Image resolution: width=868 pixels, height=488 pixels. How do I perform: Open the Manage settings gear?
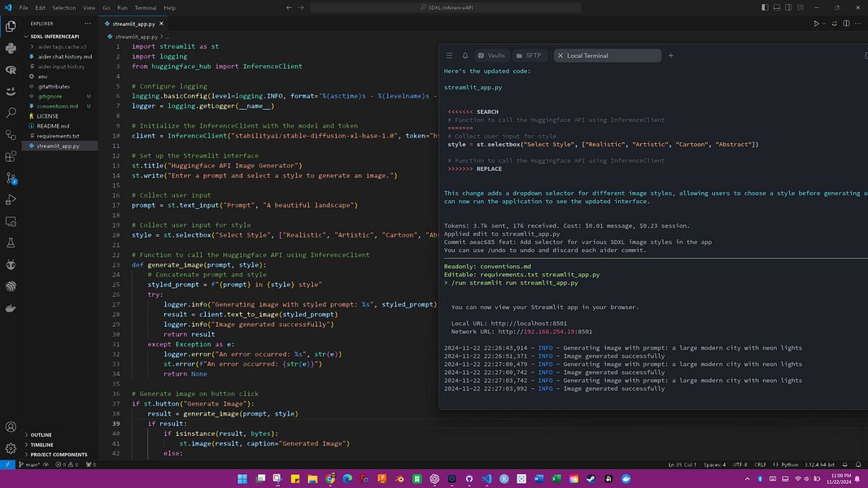(x=11, y=448)
